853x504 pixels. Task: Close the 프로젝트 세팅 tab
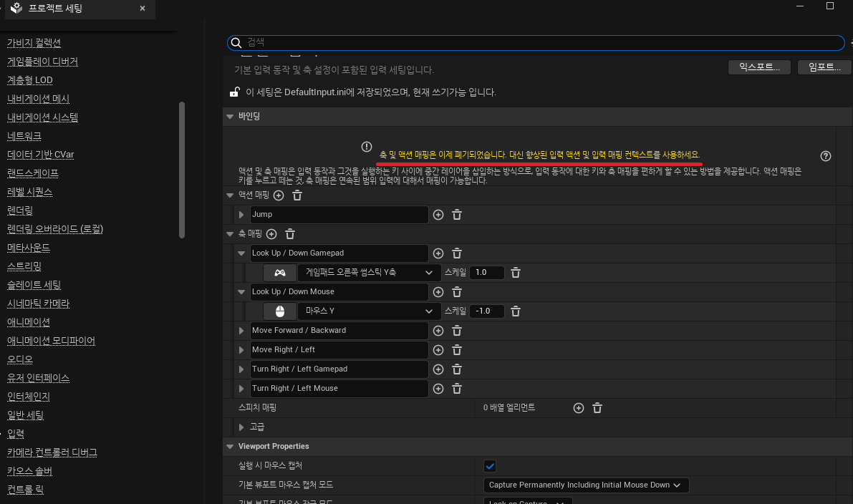point(143,9)
